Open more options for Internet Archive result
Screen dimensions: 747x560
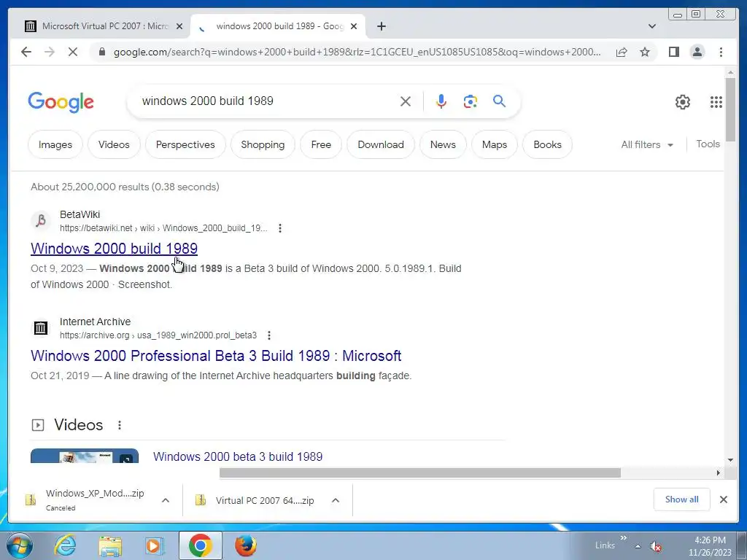click(x=269, y=335)
